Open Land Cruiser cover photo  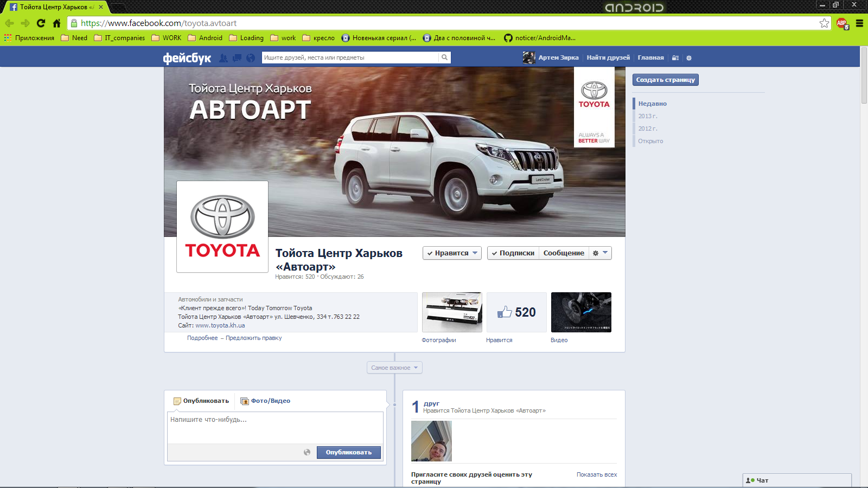[394, 152]
